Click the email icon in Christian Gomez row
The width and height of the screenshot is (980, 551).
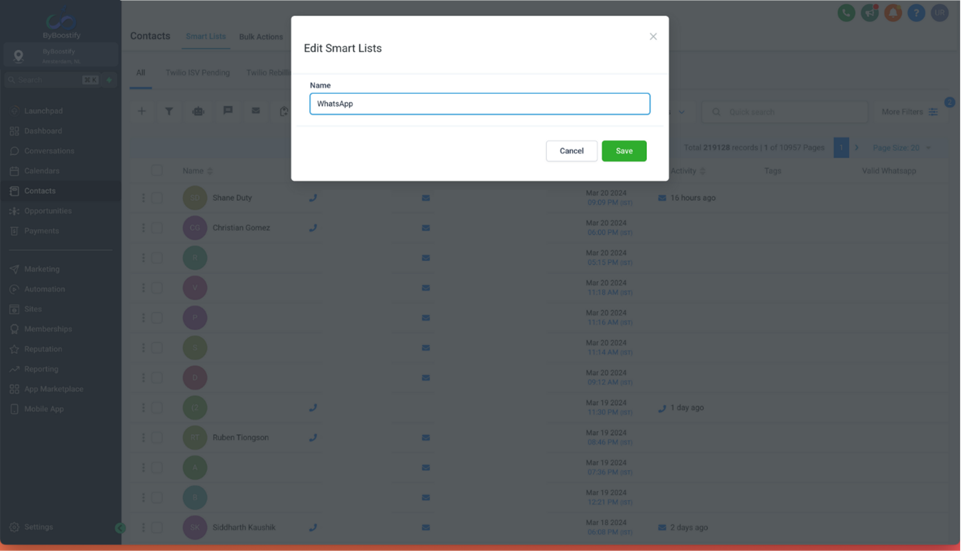(x=426, y=228)
